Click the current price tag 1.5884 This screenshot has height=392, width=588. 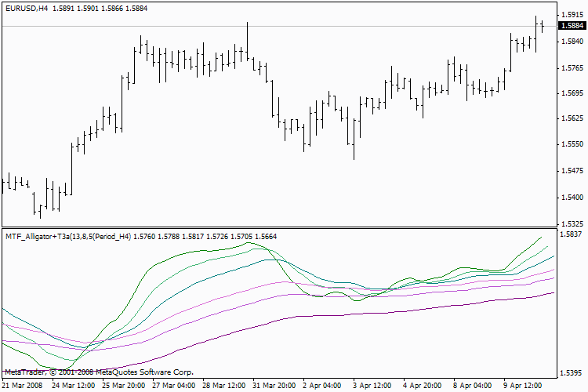(570, 26)
